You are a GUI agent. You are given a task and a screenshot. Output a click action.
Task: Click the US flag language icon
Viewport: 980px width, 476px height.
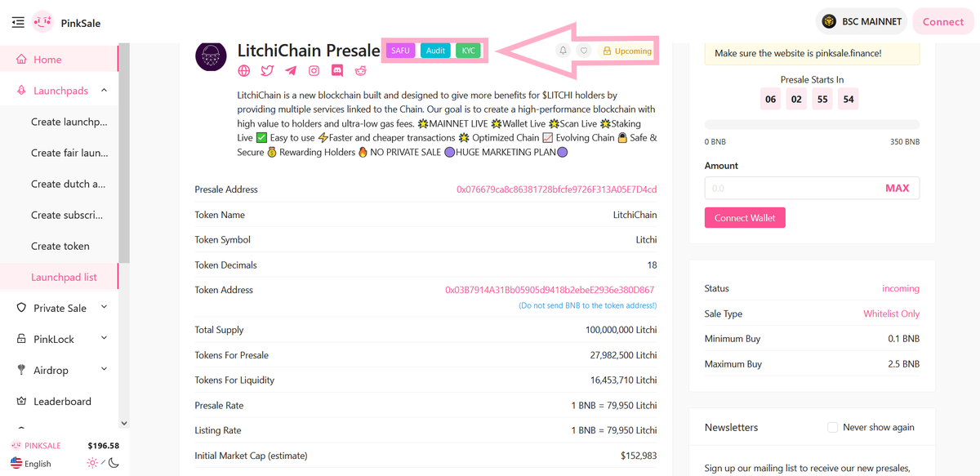tap(16, 463)
